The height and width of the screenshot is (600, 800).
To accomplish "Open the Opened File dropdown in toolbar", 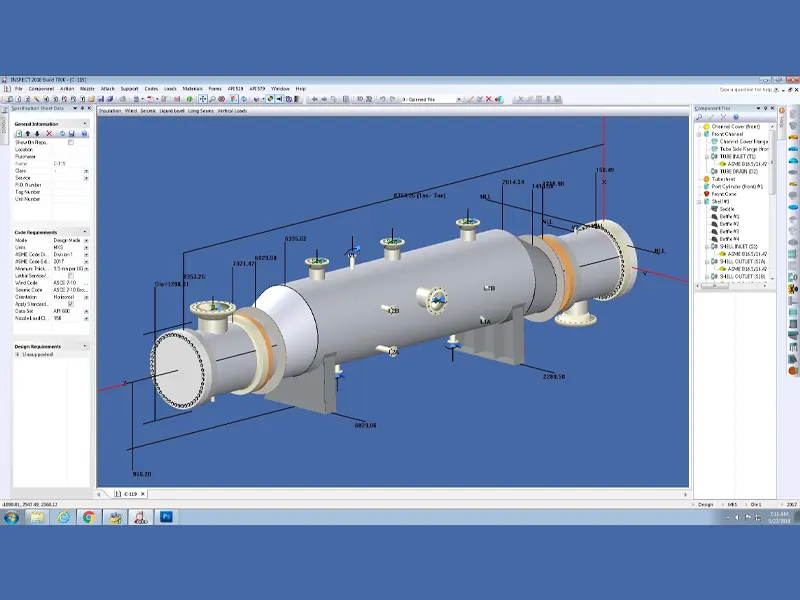I will (x=458, y=99).
